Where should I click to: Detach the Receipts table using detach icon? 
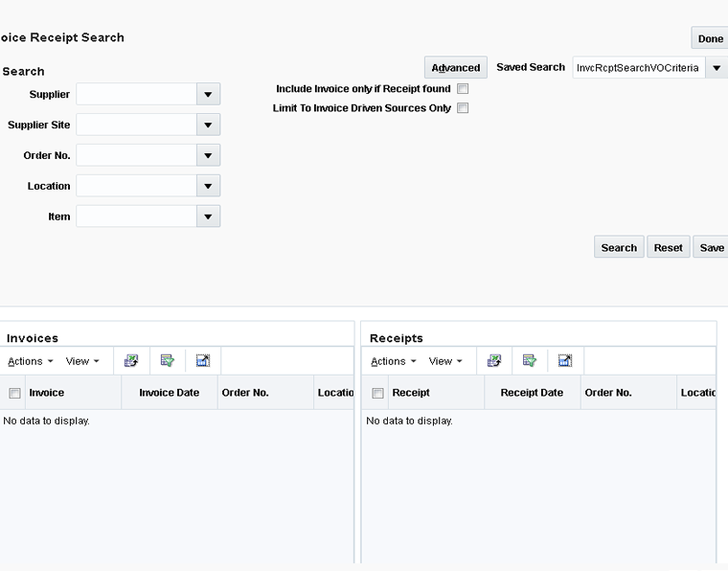point(565,361)
